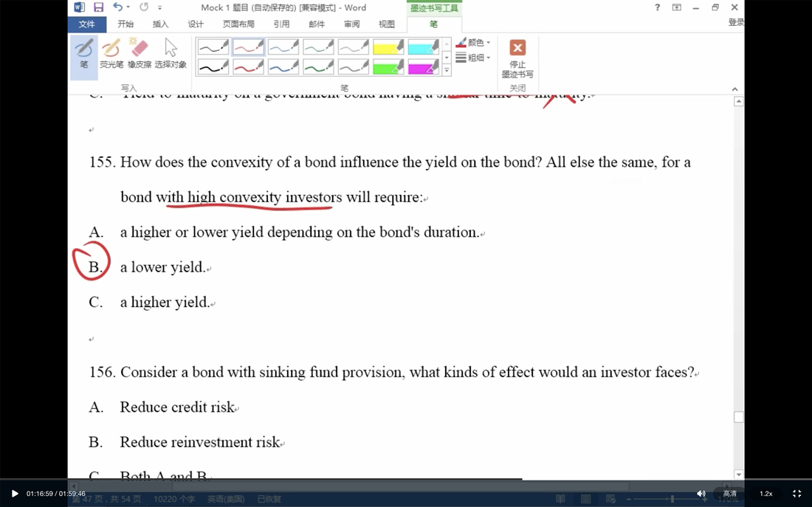
Task: Choose the selected thin red pen preset
Action: click(248, 47)
